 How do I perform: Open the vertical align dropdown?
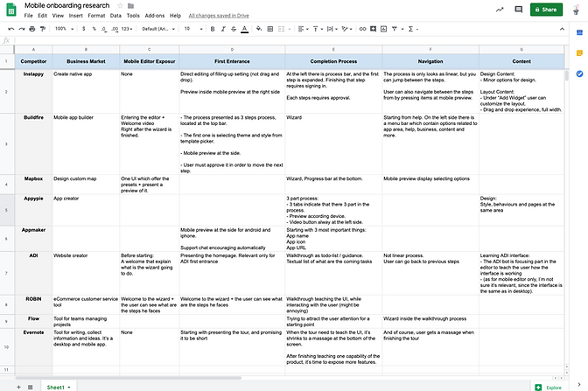click(318, 29)
